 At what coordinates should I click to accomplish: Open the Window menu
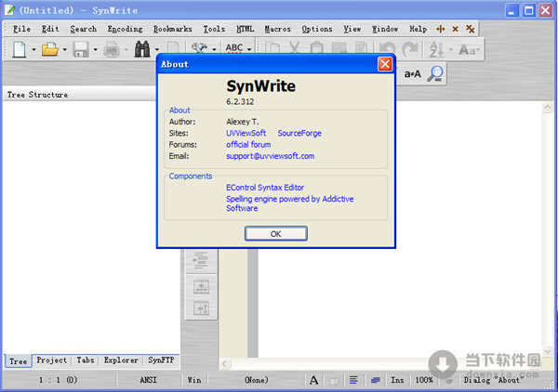pyautogui.click(x=385, y=29)
